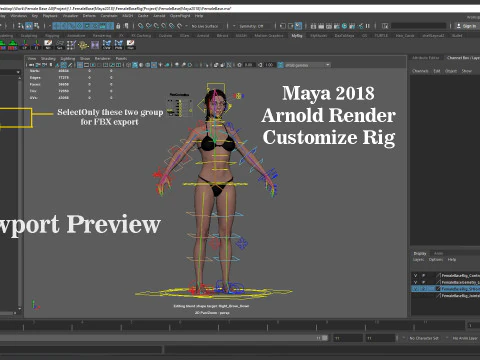Click the left panel vertical scrollbar
This screenshot has height=360, width=480.
point(20,192)
